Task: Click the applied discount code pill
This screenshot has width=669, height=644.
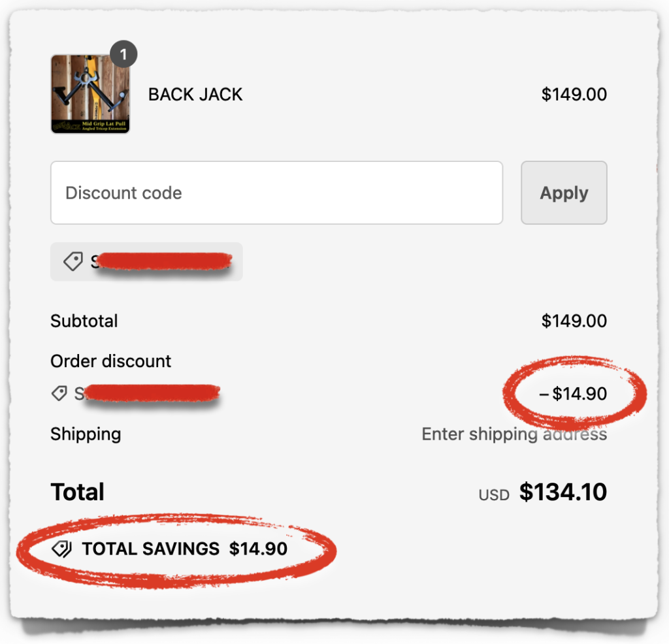Action: tap(146, 261)
